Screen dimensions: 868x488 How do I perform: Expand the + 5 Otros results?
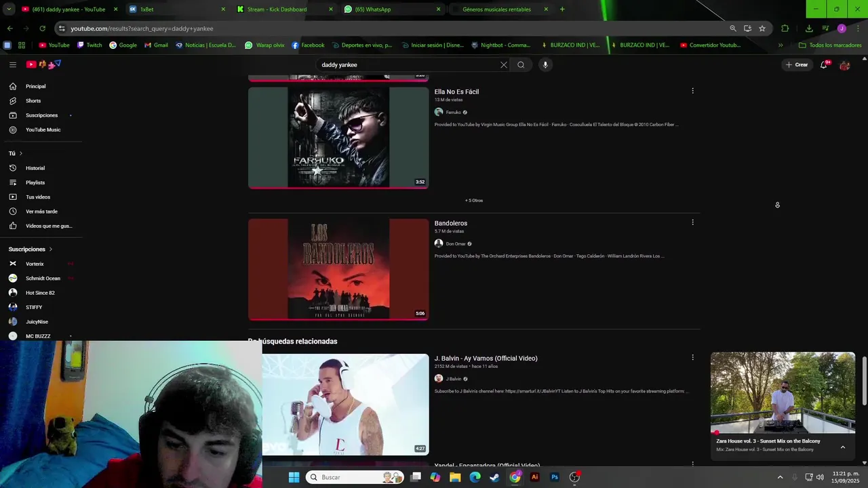474,201
